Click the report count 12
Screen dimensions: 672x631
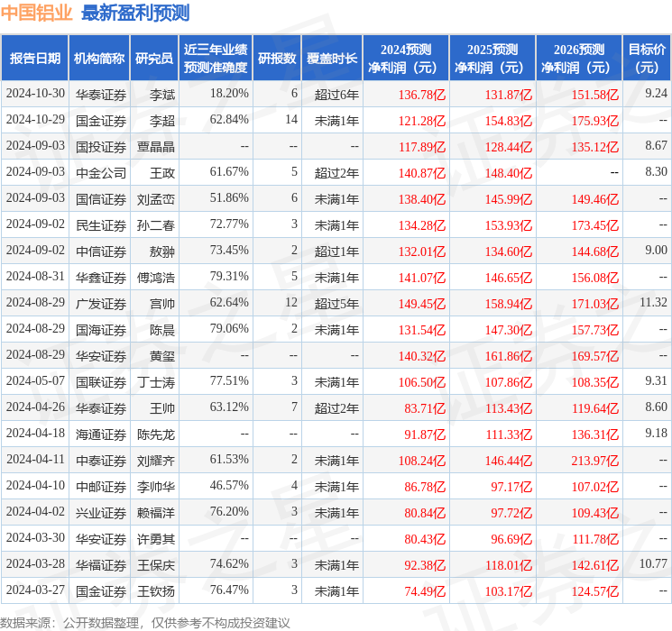pyautogui.click(x=291, y=303)
